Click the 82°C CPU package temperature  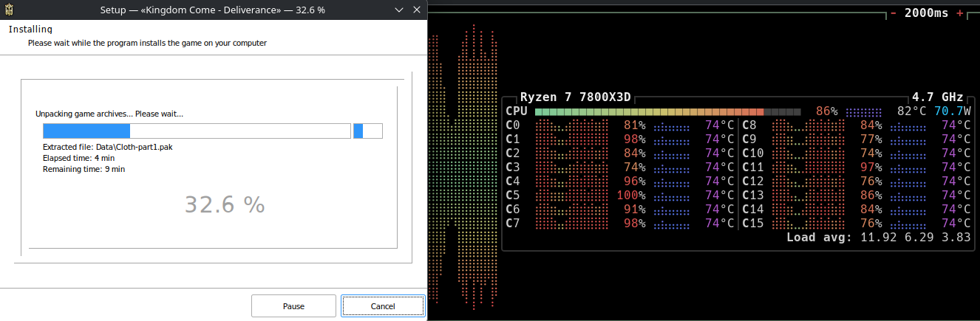912,111
